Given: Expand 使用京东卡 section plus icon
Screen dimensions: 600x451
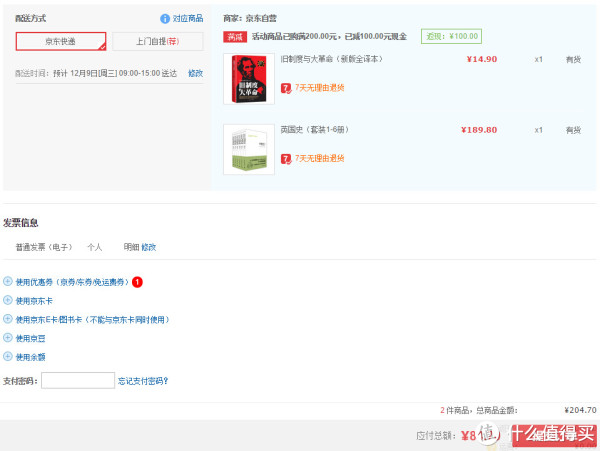Looking at the screenshot, I should pyautogui.click(x=8, y=300).
